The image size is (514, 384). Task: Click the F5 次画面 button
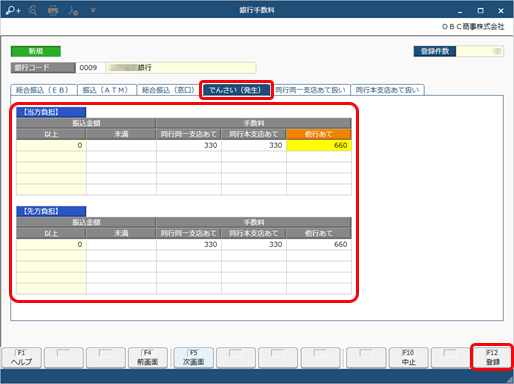[194, 358]
